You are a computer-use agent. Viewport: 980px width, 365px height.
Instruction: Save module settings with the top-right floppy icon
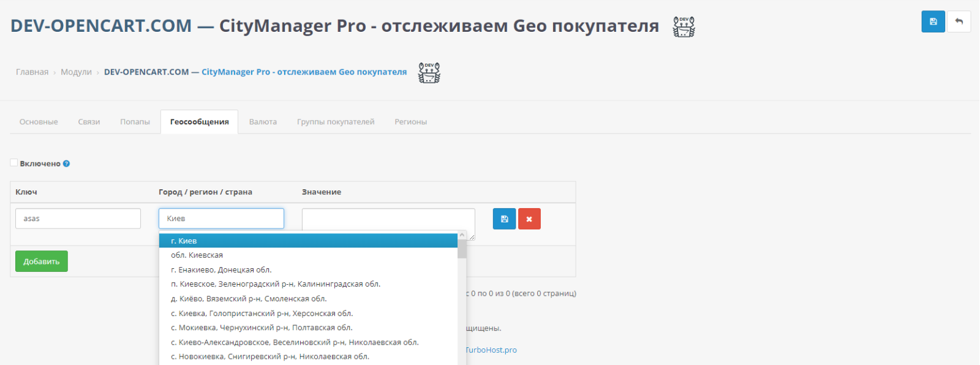[933, 21]
